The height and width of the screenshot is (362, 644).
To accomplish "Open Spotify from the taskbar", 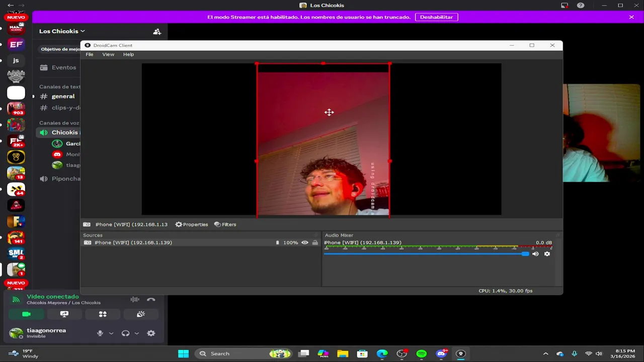I will click(422, 353).
